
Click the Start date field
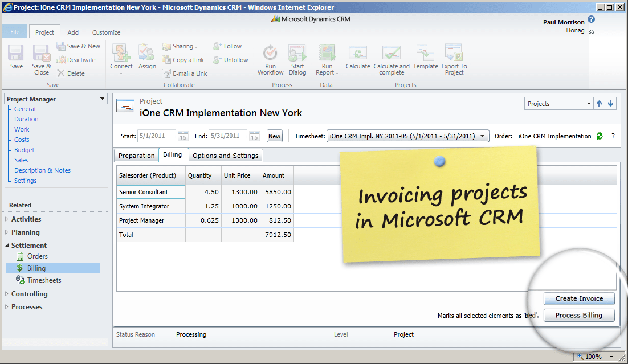point(157,136)
